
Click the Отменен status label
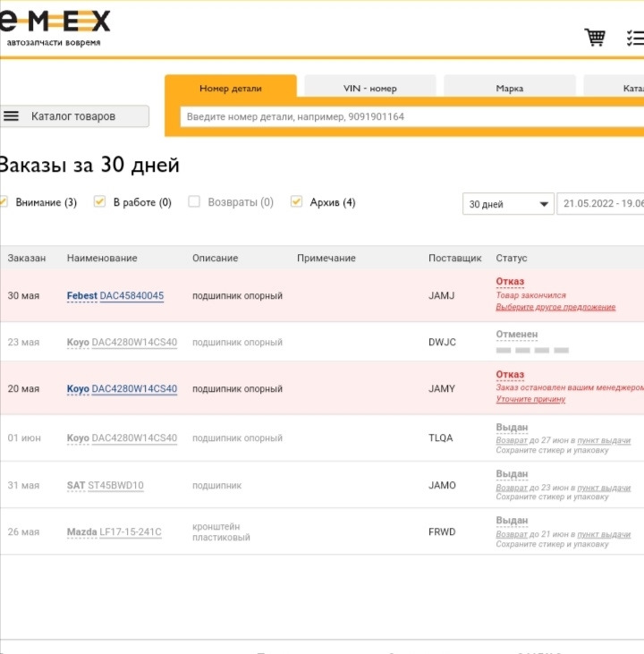click(516, 335)
